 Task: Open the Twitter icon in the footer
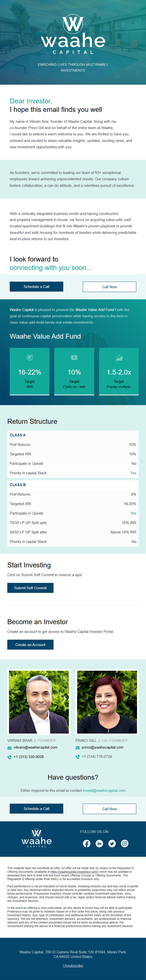(112, 843)
